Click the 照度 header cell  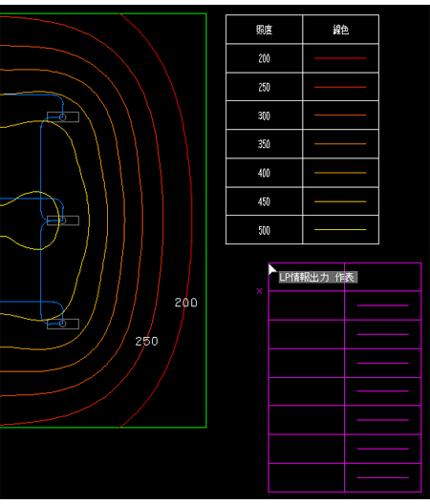tap(264, 30)
